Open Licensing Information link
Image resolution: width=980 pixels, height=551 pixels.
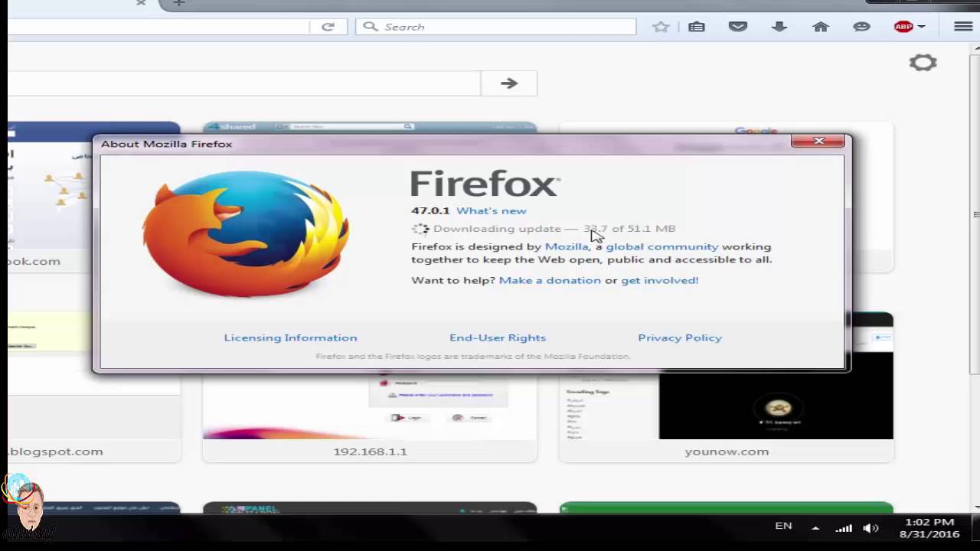tap(290, 337)
